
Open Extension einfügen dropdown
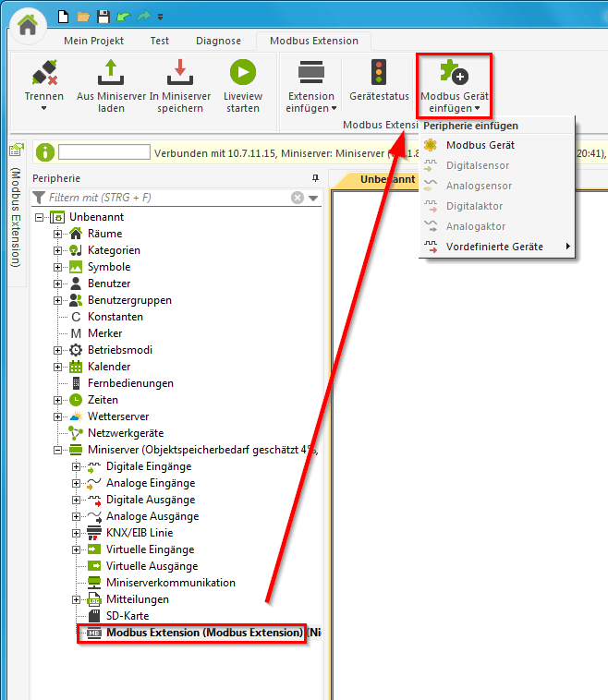pyautogui.click(x=311, y=102)
